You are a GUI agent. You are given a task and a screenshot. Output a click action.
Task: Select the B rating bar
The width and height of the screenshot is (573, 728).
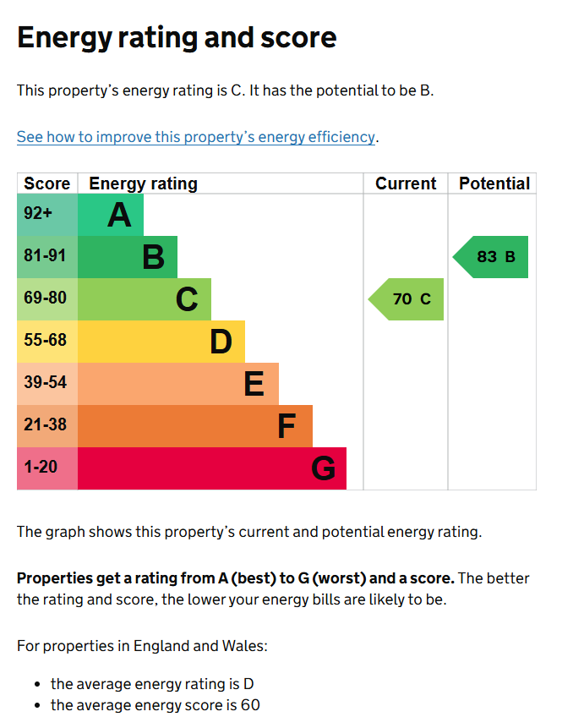click(x=128, y=257)
